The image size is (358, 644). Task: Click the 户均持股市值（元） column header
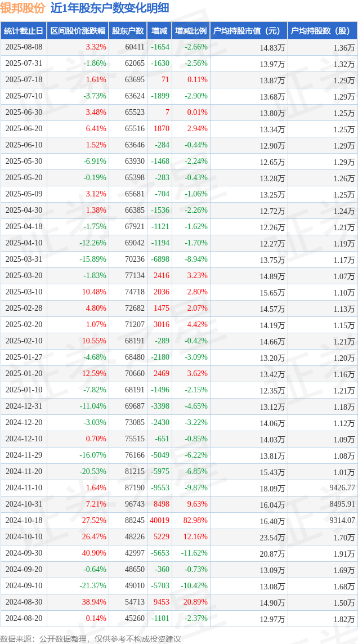point(249,30)
